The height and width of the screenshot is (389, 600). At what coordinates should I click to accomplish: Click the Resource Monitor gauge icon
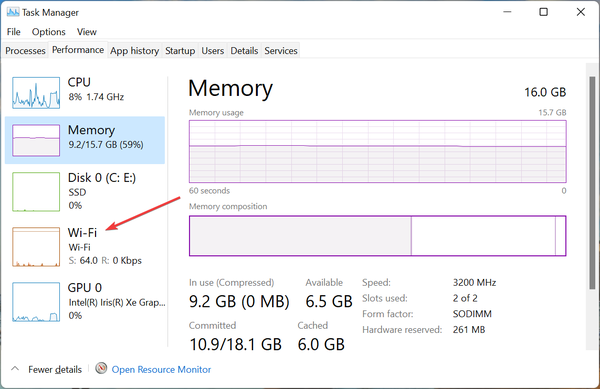[101, 368]
